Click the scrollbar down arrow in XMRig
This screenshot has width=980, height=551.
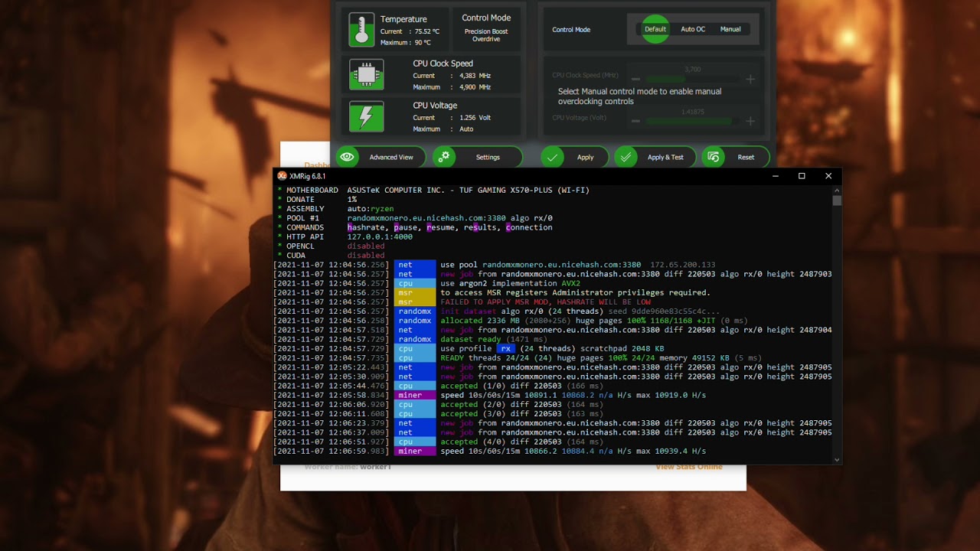pyautogui.click(x=837, y=460)
